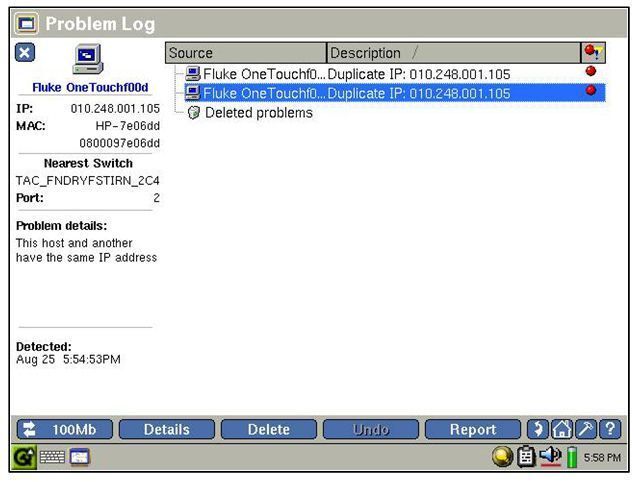The width and height of the screenshot is (636, 482).
Task: Click the computer icon in selected problem row
Action: point(193,93)
